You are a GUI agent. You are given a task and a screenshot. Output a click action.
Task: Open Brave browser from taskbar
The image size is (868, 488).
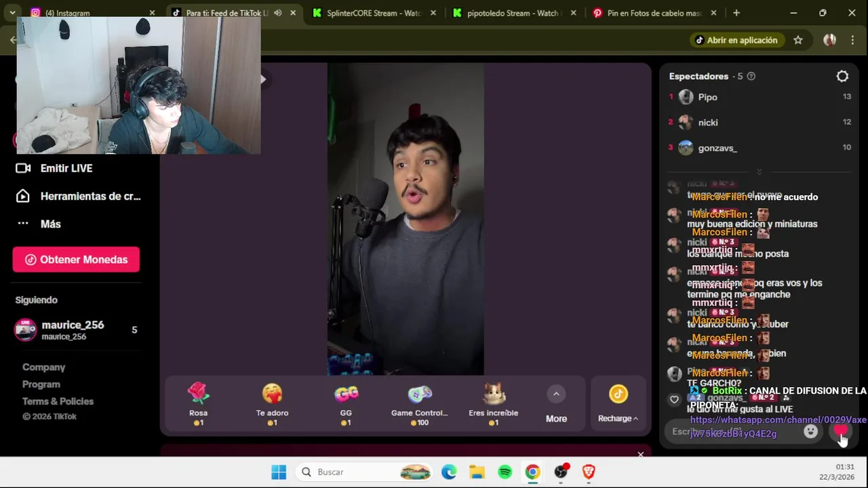[589, 472]
